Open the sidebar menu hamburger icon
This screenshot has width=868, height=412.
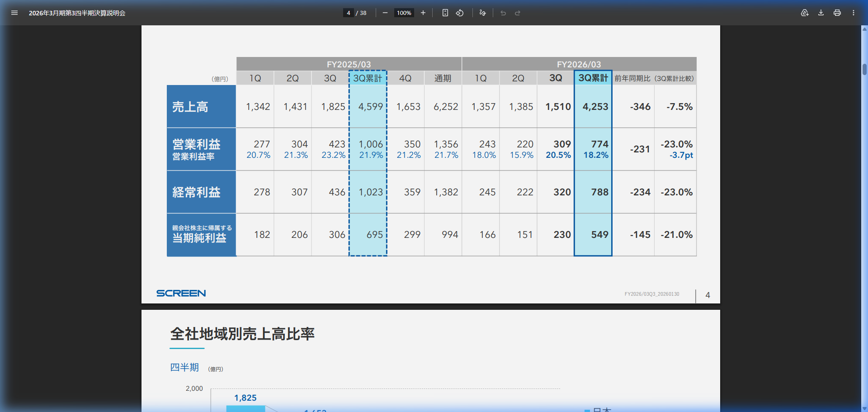pyautogui.click(x=14, y=13)
